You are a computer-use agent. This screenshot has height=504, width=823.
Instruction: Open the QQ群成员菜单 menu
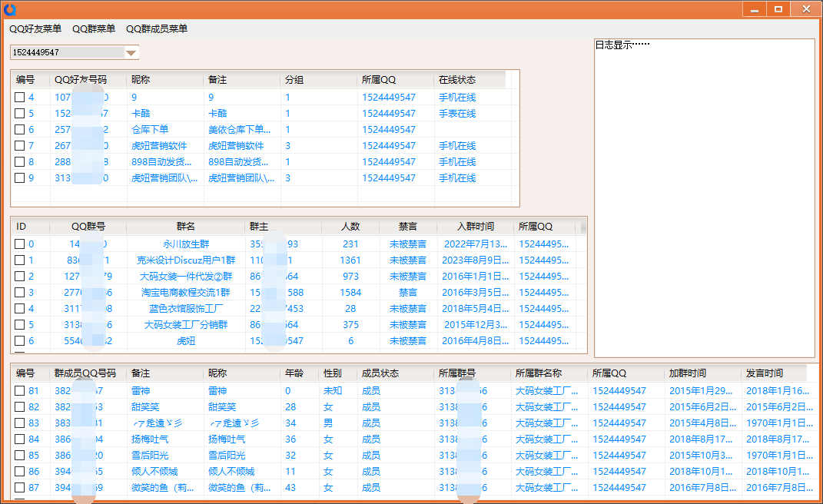pyautogui.click(x=157, y=29)
